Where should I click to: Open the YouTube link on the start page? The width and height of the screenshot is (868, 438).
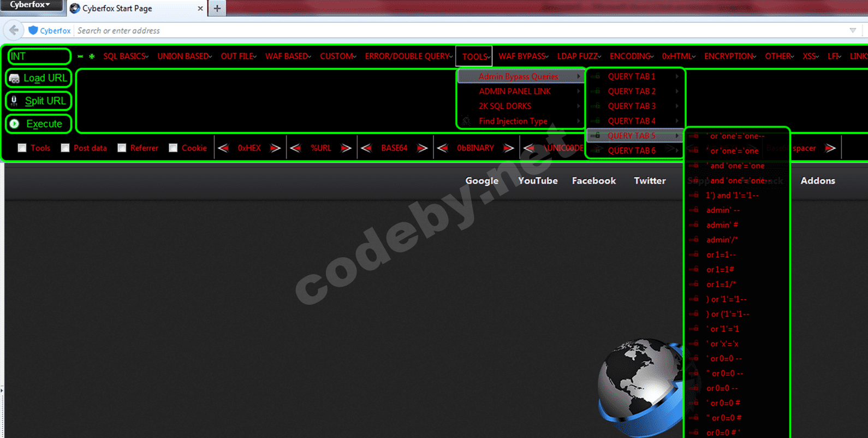[538, 181]
